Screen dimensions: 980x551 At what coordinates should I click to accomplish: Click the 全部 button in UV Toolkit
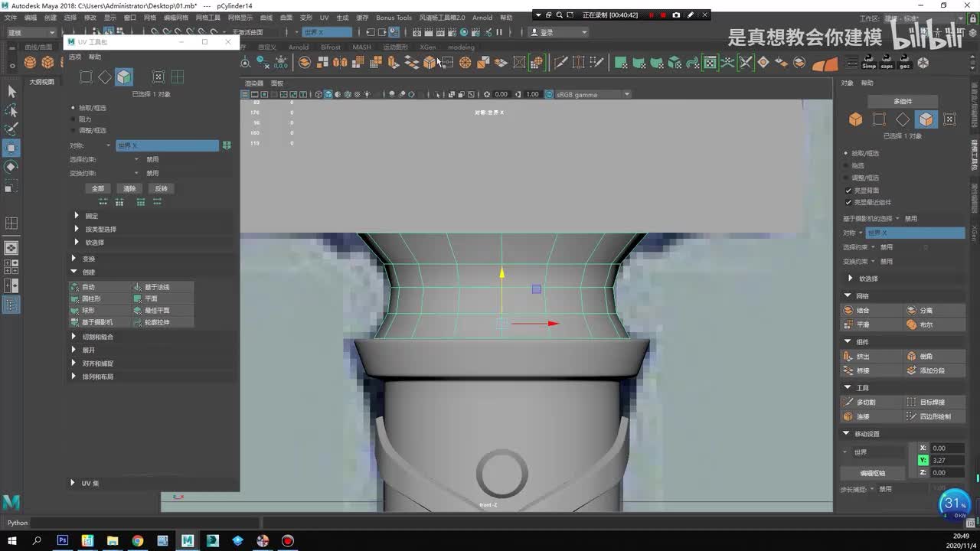[x=98, y=188]
